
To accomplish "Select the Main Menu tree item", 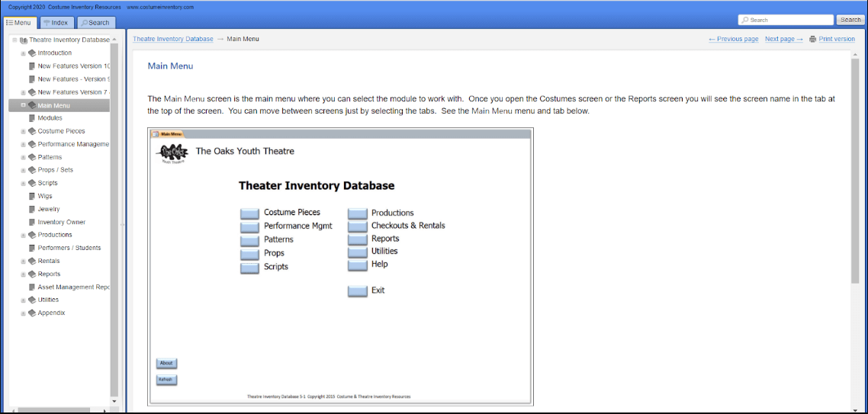I will coord(59,105).
